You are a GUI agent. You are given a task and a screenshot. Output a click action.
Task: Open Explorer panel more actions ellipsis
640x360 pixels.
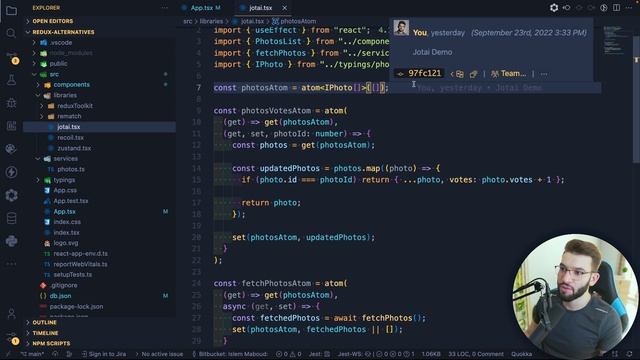pos(164,8)
